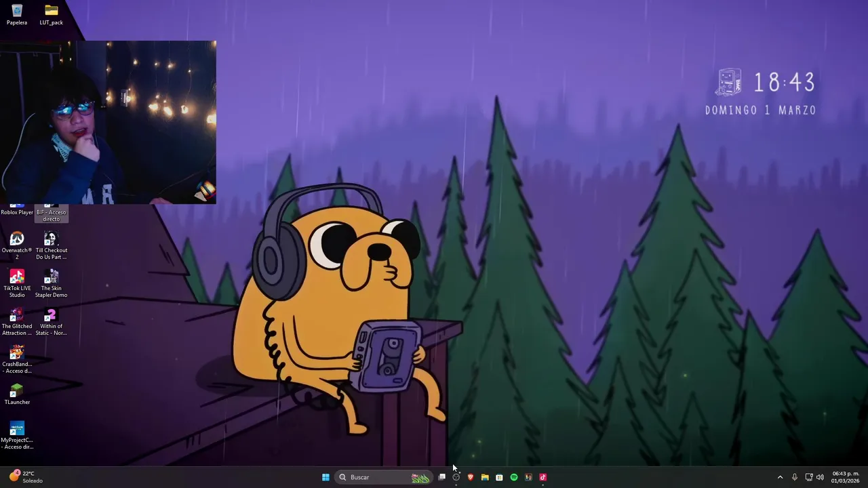Select the Roblox Player desktop shortcut

(x=17, y=211)
